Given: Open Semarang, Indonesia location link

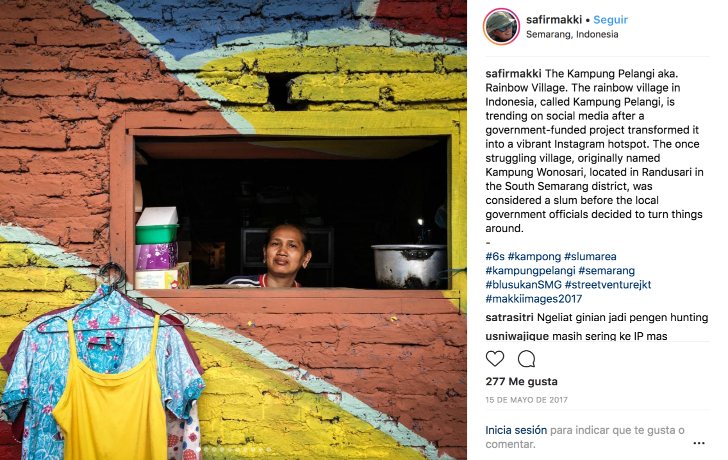Looking at the screenshot, I should [572, 34].
